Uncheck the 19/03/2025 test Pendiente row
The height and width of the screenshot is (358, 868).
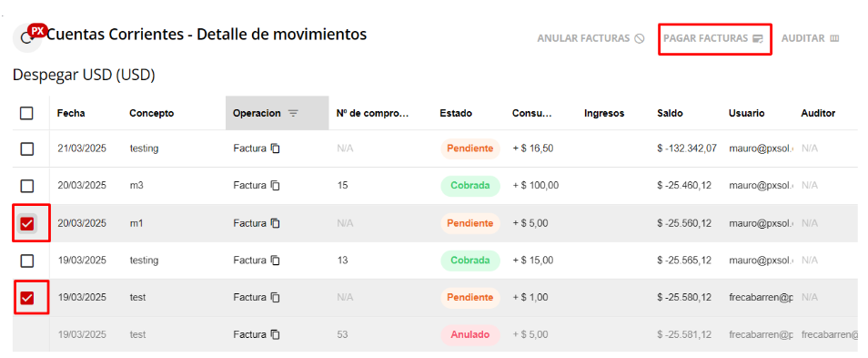coord(26,298)
